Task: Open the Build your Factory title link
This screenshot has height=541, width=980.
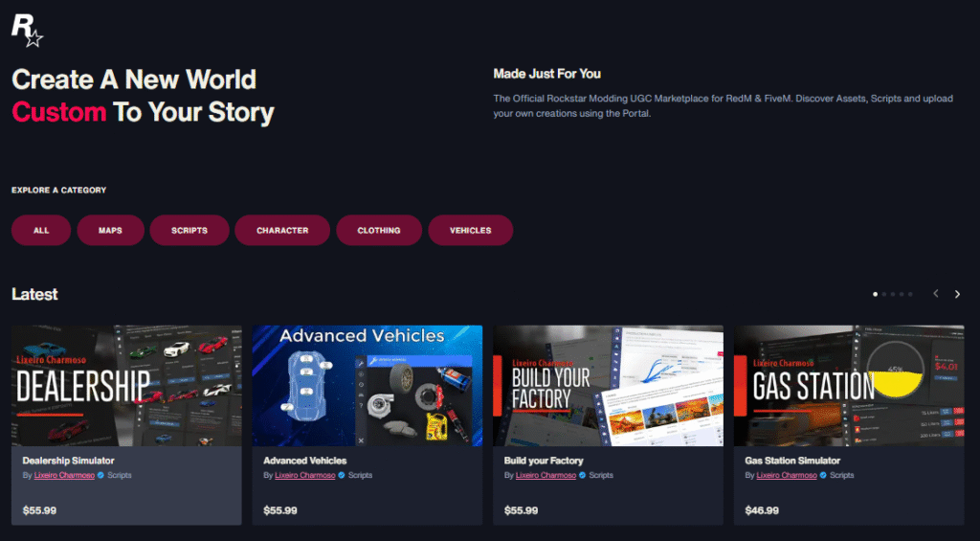Action: (x=544, y=461)
